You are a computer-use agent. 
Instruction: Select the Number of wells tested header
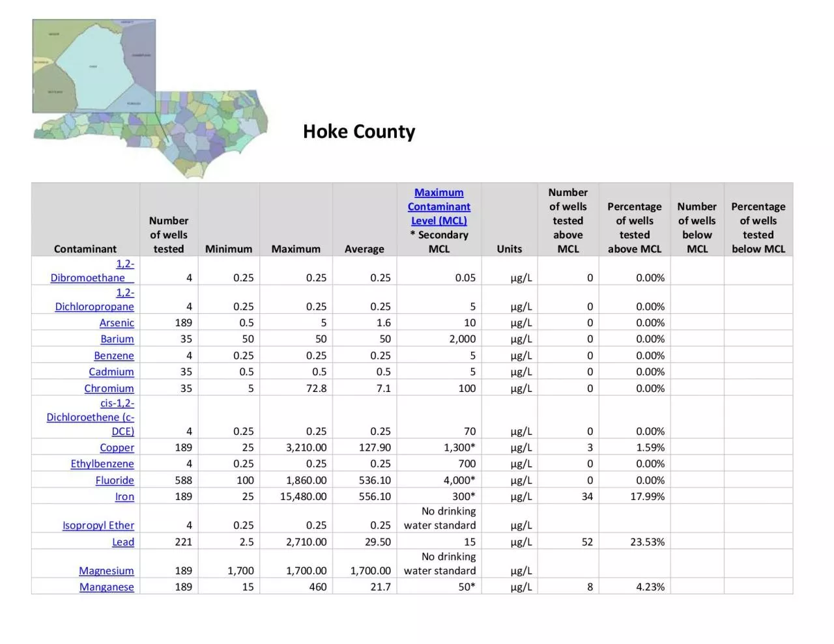[169, 234]
